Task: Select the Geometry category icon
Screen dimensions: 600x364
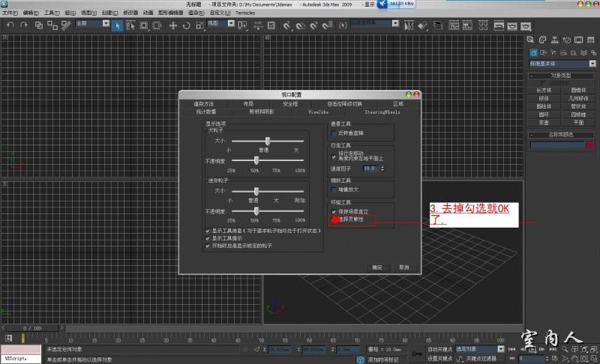Action: [533, 53]
